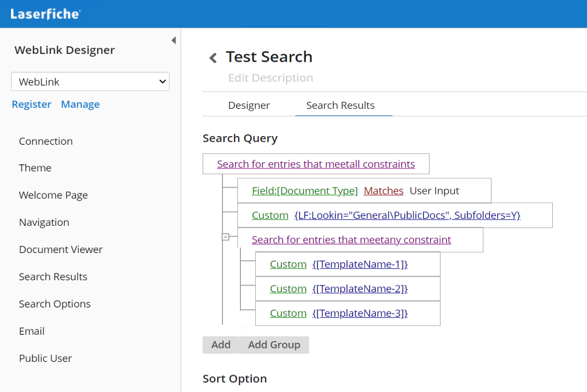Open Search Options in sidebar
The image size is (587, 392).
(x=54, y=304)
